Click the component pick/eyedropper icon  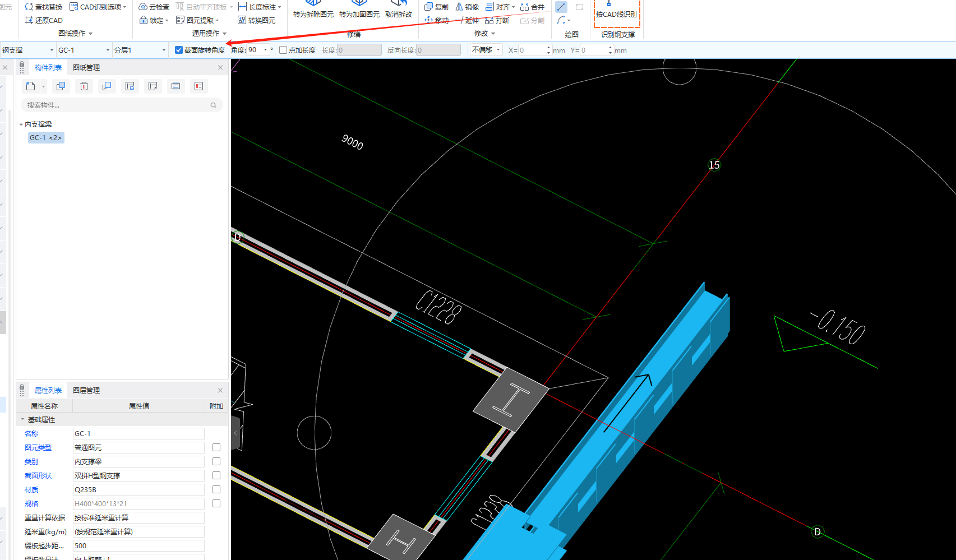click(153, 86)
